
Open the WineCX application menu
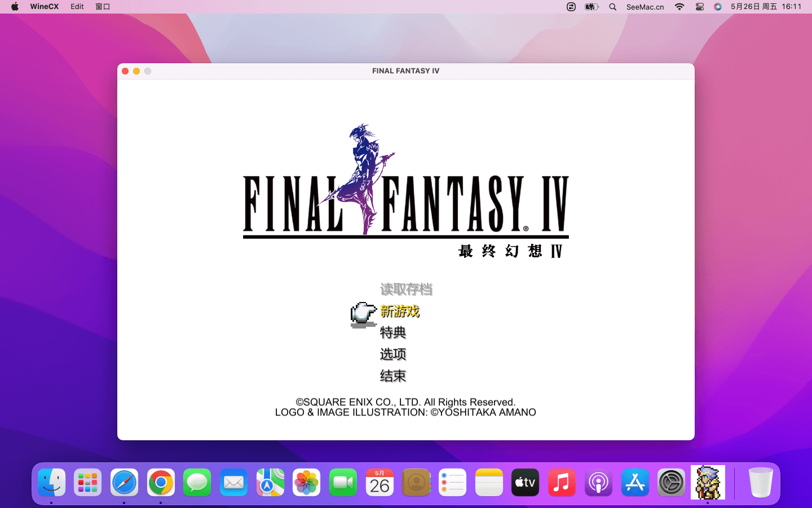coord(45,7)
